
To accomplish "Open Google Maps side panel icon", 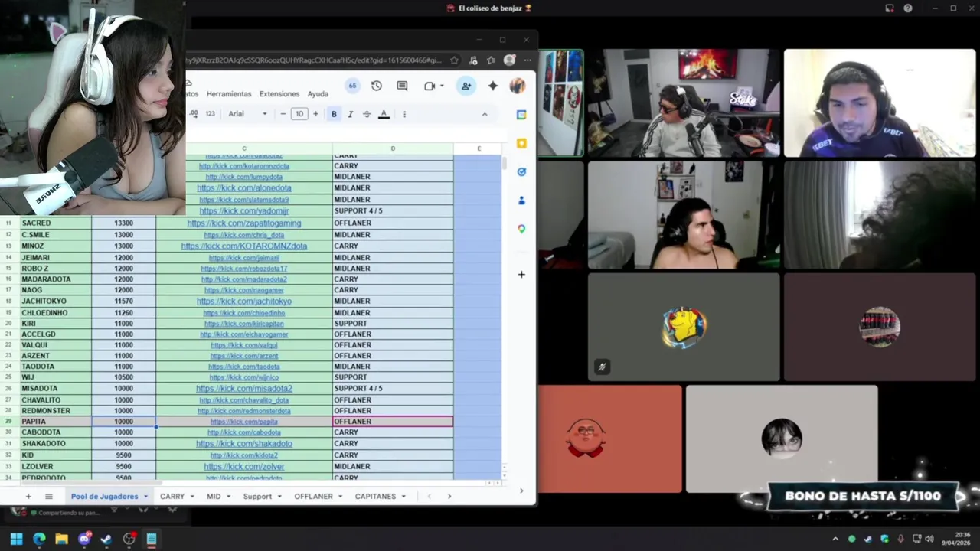I will tap(521, 229).
